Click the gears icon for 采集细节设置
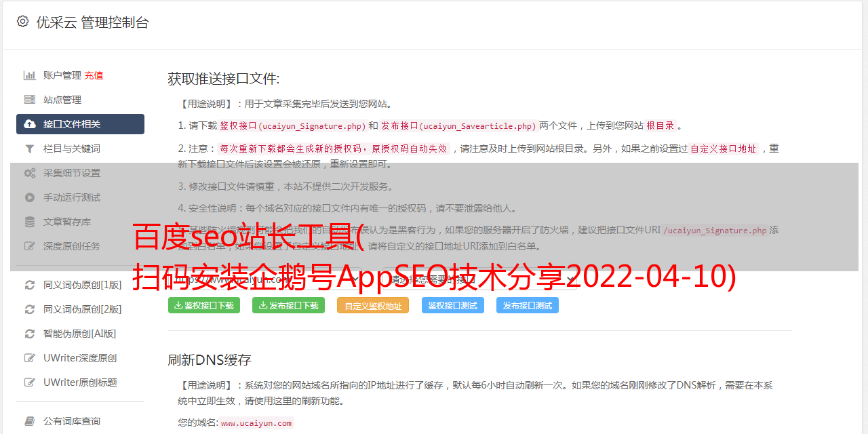Screen dimensions: 868x434 [30, 173]
